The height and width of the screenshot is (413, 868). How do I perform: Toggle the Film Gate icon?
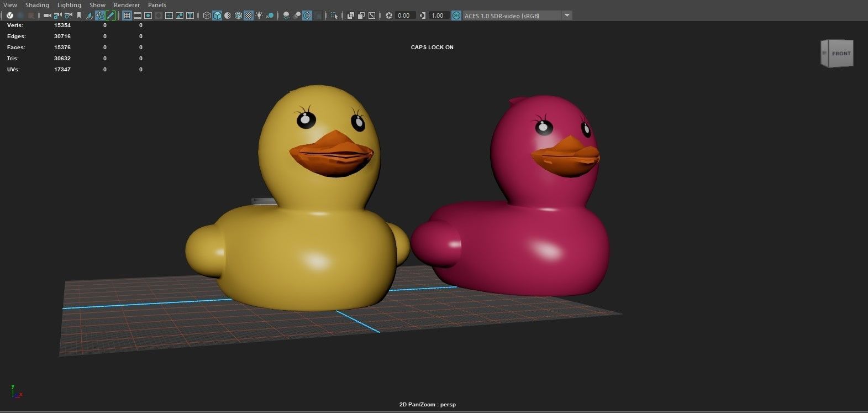[138, 15]
